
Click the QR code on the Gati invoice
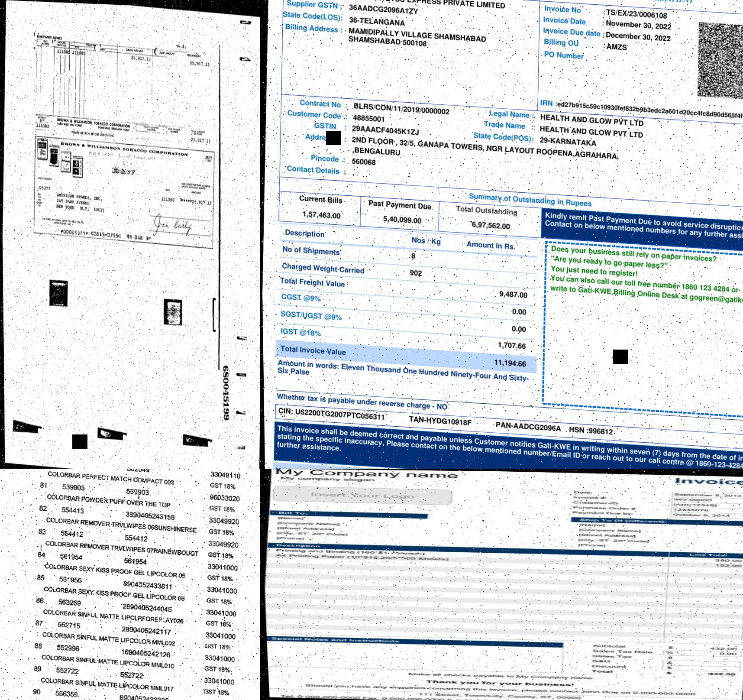[720, 60]
